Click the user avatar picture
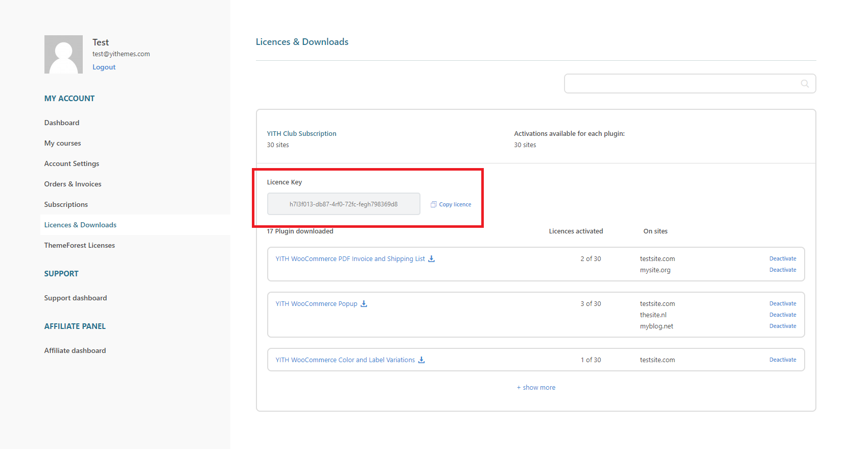The image size is (868, 449). pyautogui.click(x=63, y=54)
